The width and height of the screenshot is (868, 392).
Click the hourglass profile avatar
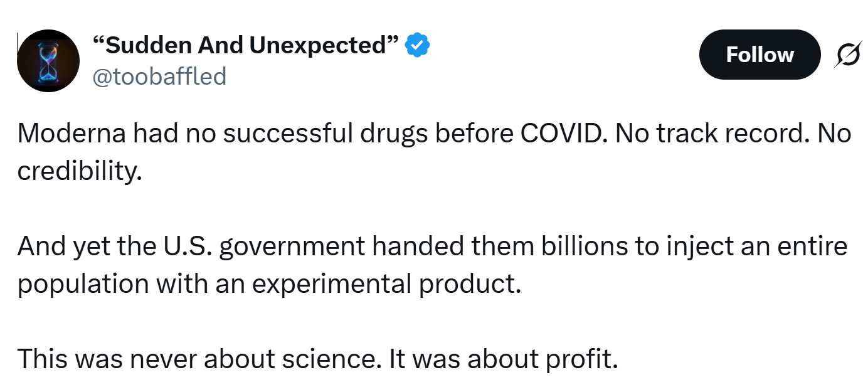48,61
